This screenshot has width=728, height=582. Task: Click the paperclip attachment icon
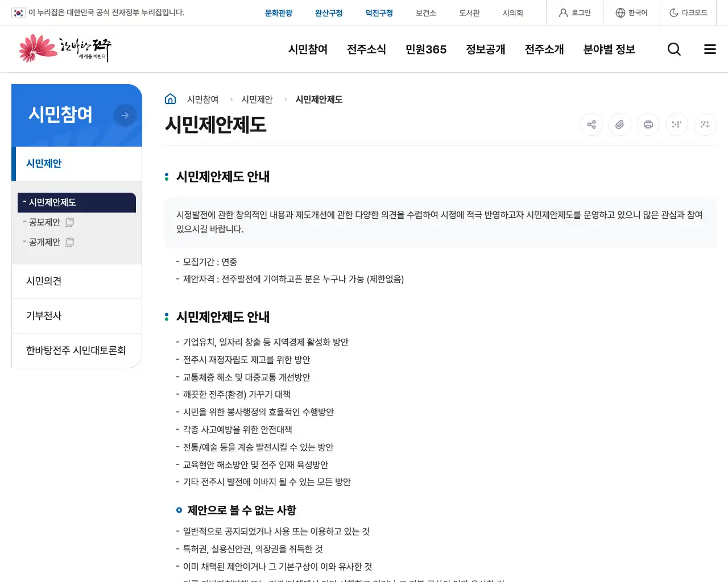tap(620, 124)
